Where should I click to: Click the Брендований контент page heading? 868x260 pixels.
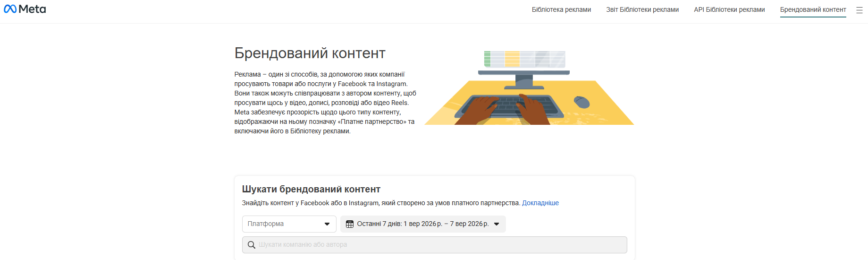click(310, 53)
